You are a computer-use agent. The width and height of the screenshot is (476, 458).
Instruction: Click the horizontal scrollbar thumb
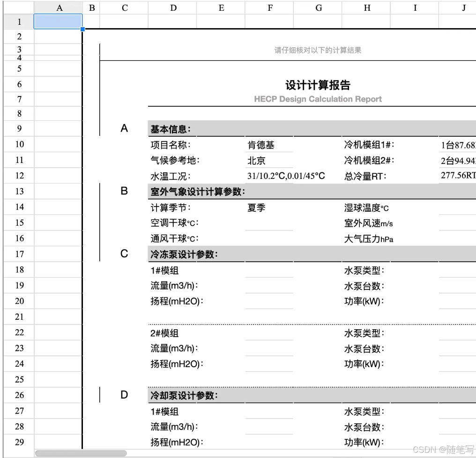[81, 453]
